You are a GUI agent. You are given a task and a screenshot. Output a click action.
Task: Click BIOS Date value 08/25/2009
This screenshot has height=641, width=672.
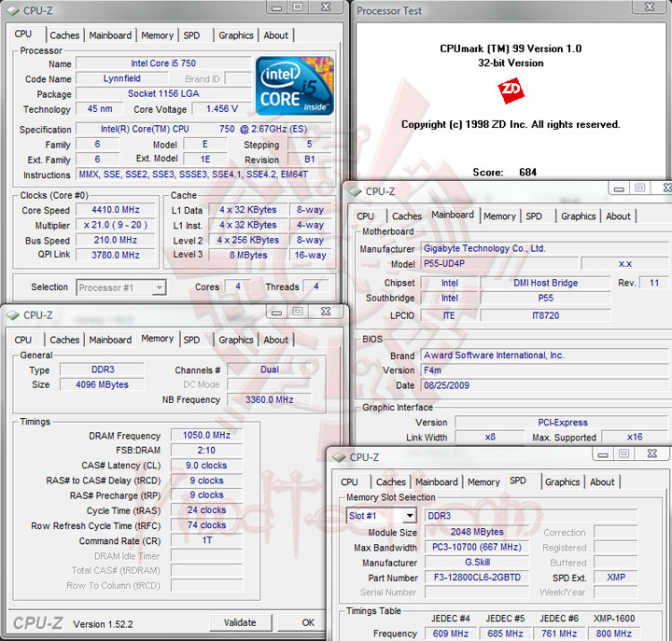click(545, 385)
